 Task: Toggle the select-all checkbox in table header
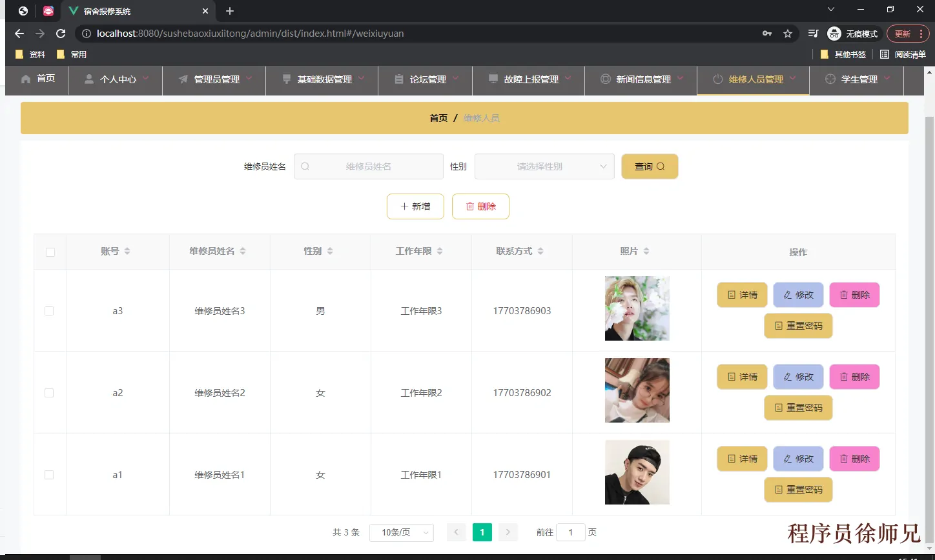tap(50, 252)
